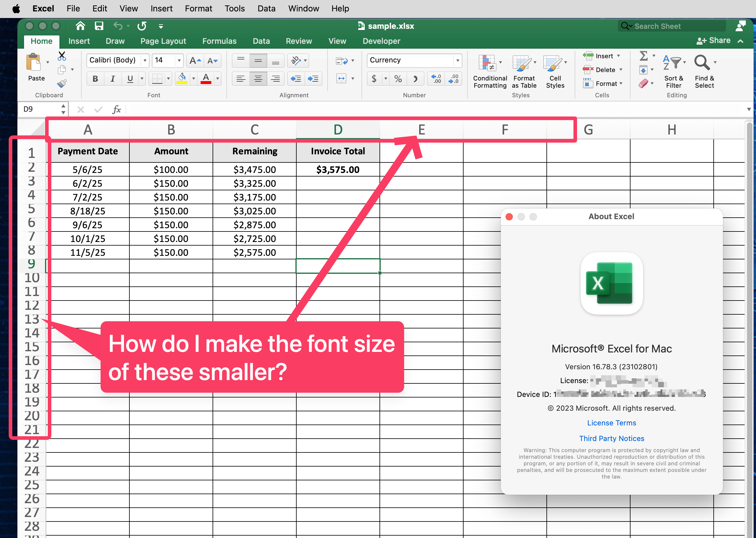Image resolution: width=756 pixels, height=538 pixels.
Task: Cut the selection with the scissors icon
Action: point(62,56)
